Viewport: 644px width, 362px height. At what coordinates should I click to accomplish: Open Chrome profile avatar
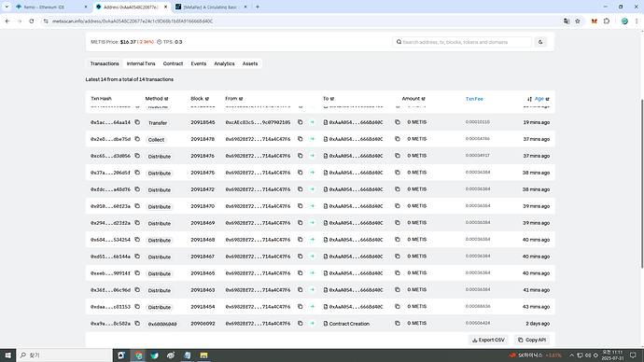624,21
